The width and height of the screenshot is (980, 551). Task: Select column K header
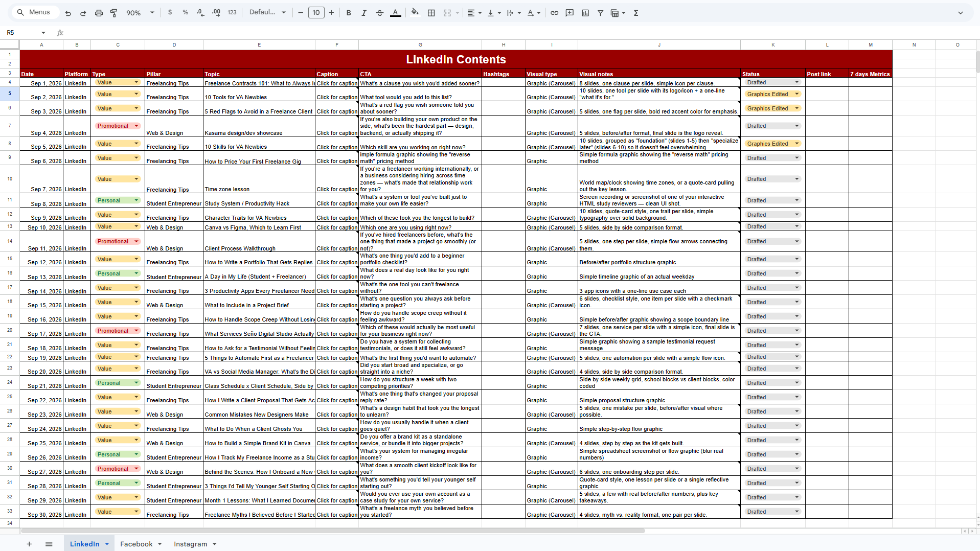[773, 45]
